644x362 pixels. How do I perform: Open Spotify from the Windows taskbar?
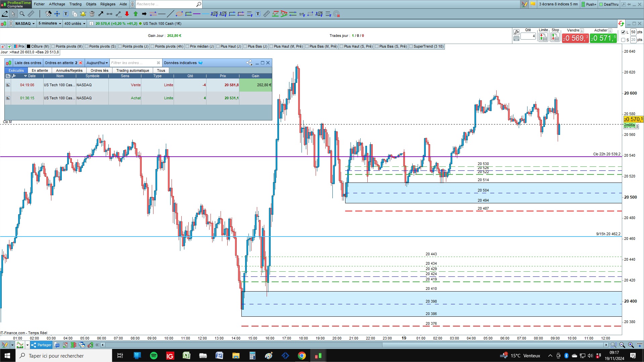tap(153, 356)
